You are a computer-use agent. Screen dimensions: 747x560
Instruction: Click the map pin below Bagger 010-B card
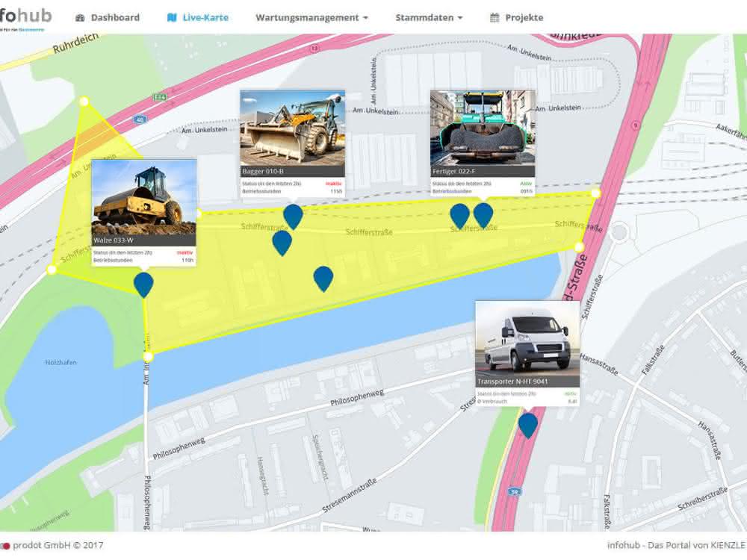click(x=293, y=217)
